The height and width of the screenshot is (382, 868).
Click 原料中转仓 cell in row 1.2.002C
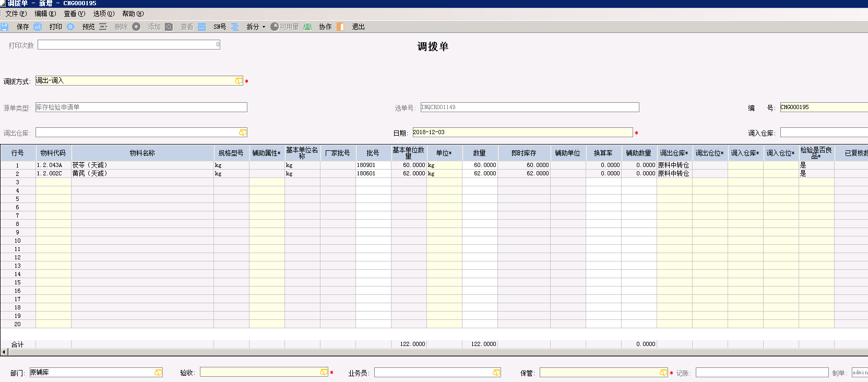(x=674, y=174)
